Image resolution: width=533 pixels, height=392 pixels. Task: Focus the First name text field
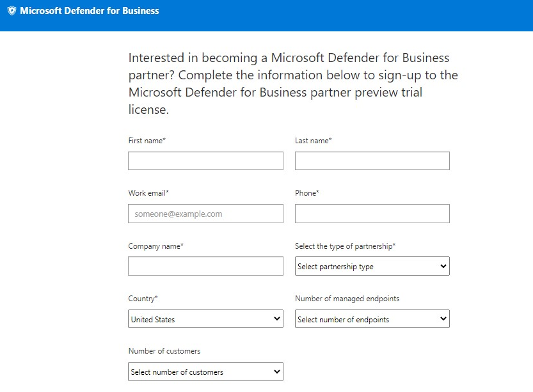205,161
